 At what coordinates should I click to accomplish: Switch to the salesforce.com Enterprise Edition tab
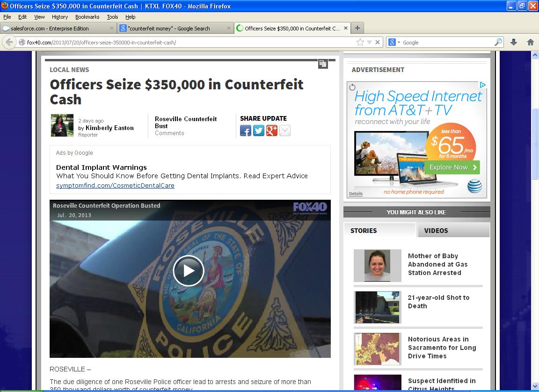coord(58,28)
